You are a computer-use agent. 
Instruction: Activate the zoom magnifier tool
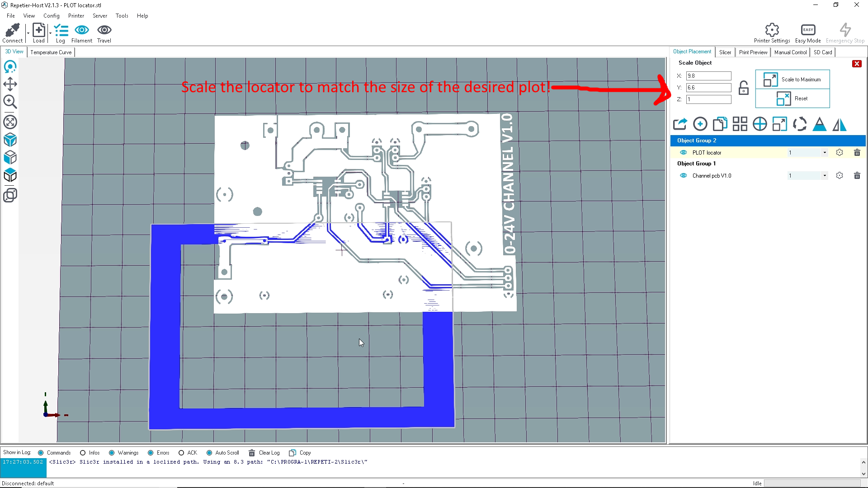pos(10,102)
